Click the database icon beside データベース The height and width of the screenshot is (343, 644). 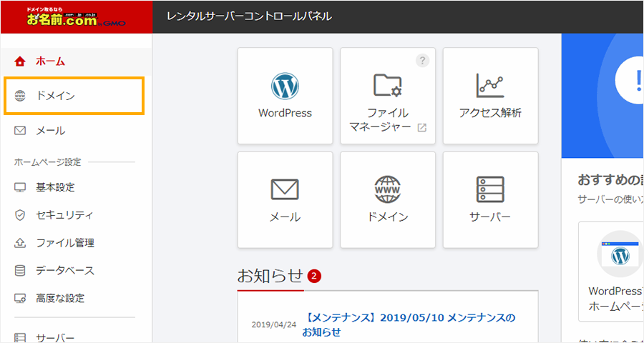(x=20, y=271)
